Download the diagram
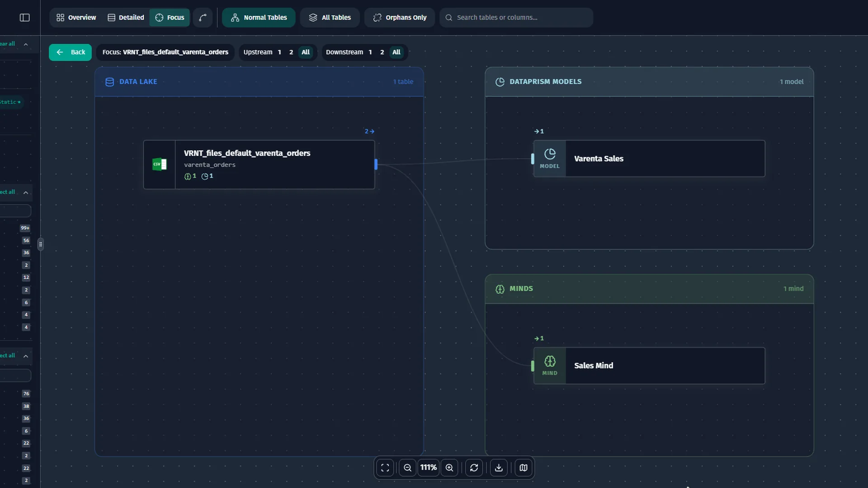Viewport: 868px width, 488px height. coord(499,468)
